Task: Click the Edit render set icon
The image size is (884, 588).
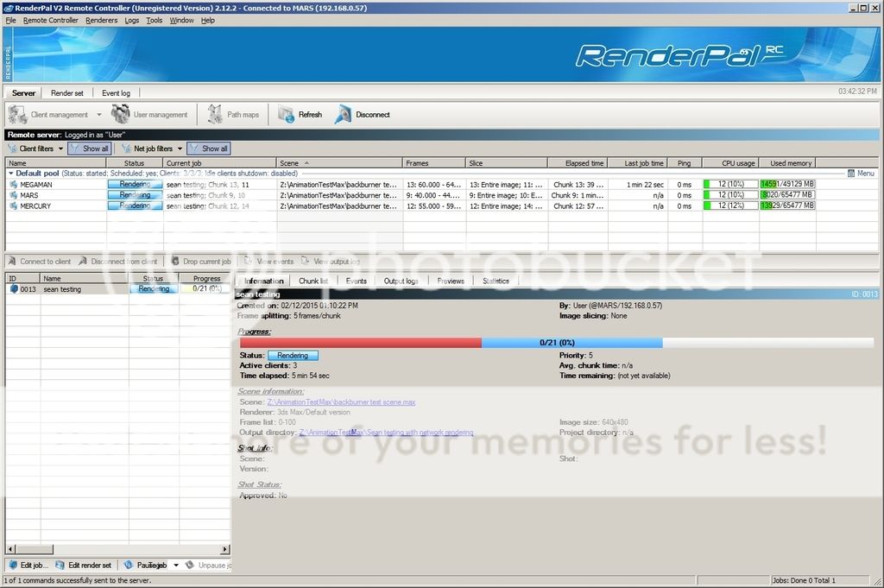Action: tap(60, 565)
